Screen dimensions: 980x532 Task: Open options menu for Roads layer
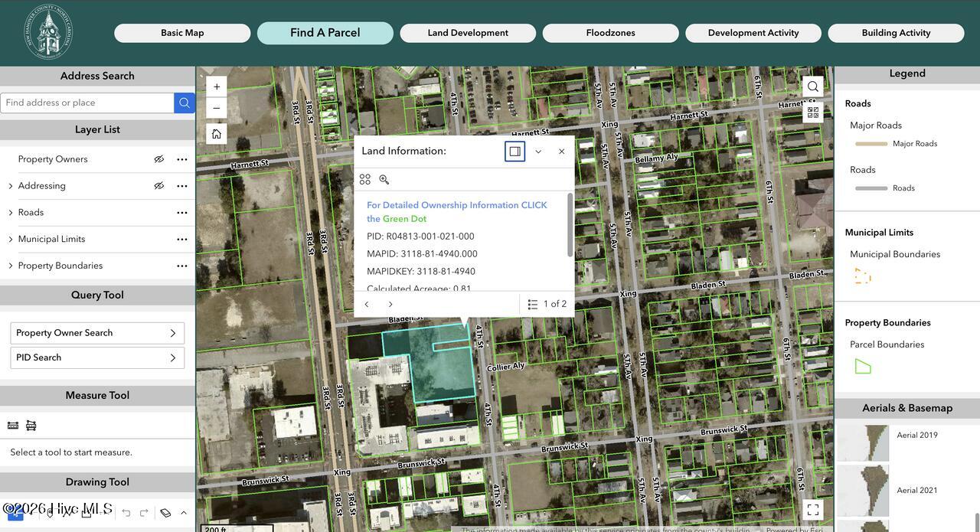tap(182, 213)
